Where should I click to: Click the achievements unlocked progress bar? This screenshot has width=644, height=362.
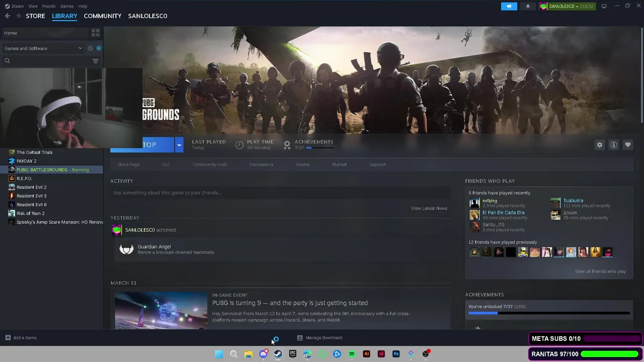(x=549, y=313)
